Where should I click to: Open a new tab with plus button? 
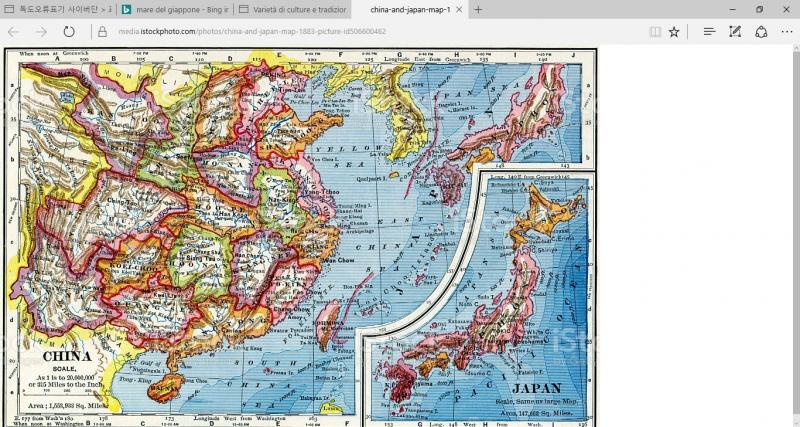point(479,9)
